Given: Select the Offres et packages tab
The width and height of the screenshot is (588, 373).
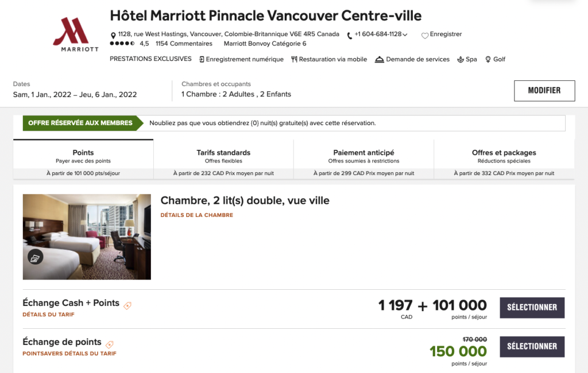Looking at the screenshot, I should click(504, 156).
